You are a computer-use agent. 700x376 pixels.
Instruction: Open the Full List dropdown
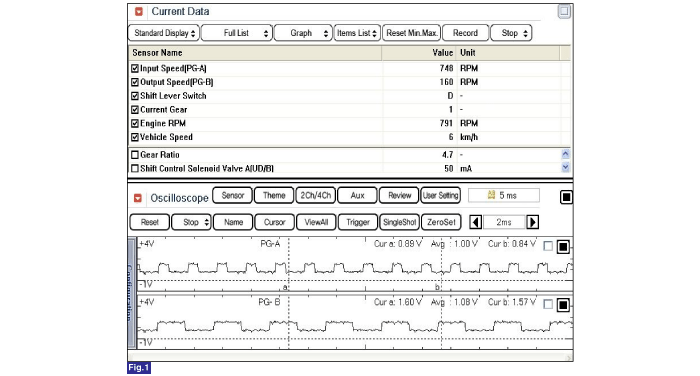pyautogui.click(x=237, y=33)
